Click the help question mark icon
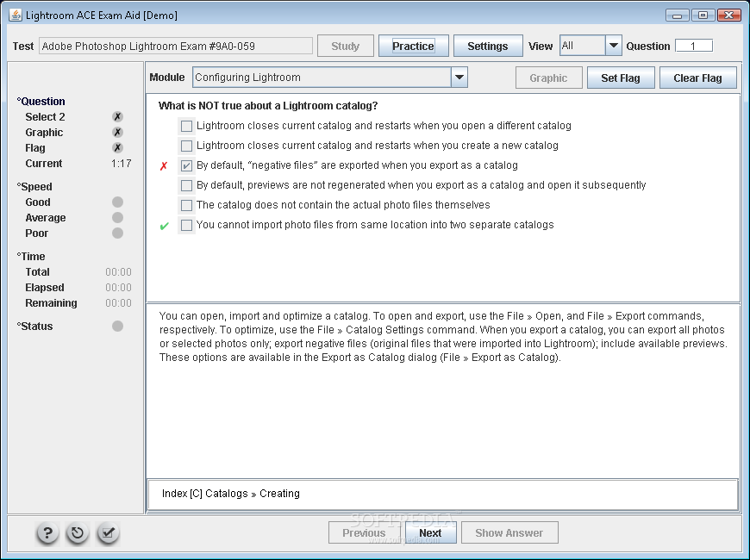 pyautogui.click(x=47, y=532)
